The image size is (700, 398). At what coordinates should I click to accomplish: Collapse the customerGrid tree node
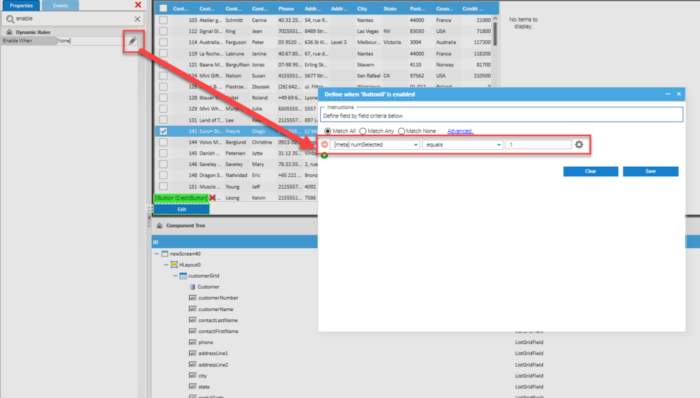(175, 276)
